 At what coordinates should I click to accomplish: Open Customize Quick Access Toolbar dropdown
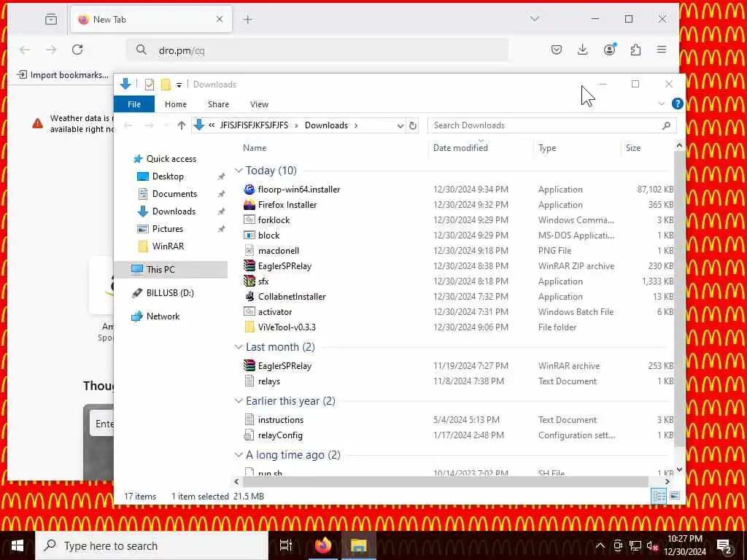(x=179, y=85)
